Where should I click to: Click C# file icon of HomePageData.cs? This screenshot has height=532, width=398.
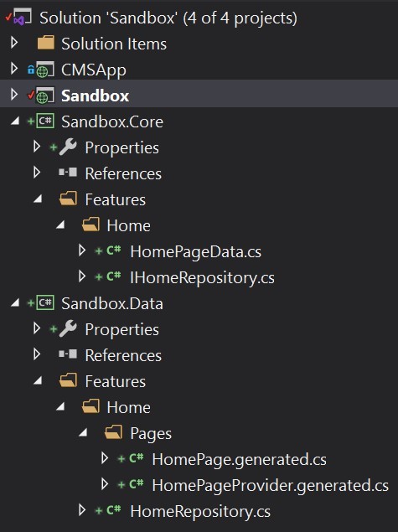(x=114, y=251)
